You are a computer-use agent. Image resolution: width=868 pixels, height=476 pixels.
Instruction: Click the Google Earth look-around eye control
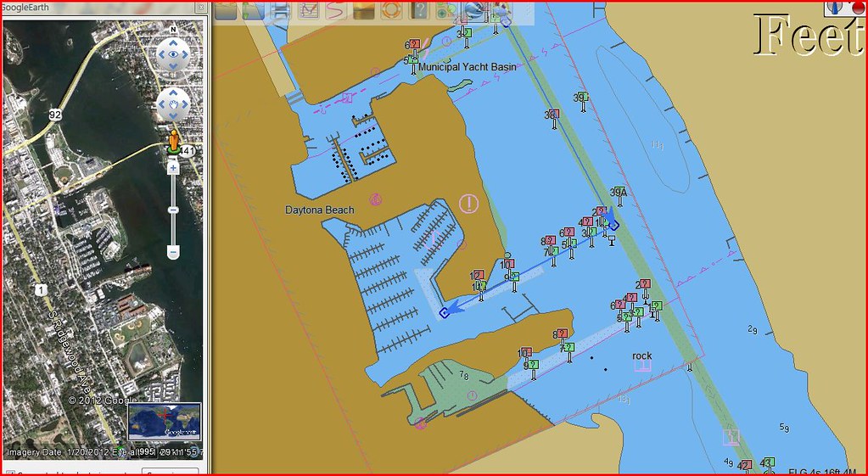coord(173,55)
